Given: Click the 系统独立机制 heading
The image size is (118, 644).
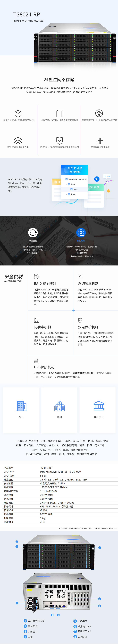Looking at the screenshot, I should (88, 283).
